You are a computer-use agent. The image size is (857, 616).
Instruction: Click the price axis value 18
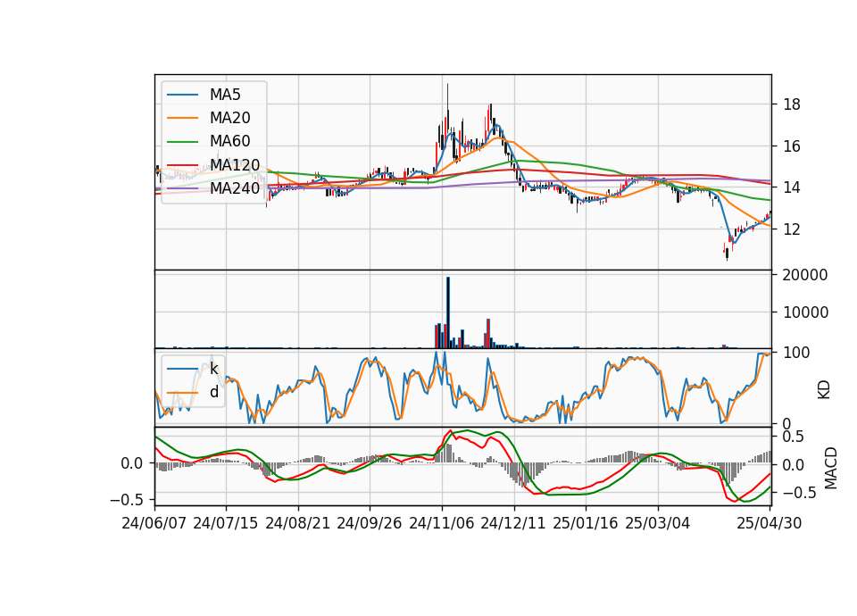[x=792, y=104]
